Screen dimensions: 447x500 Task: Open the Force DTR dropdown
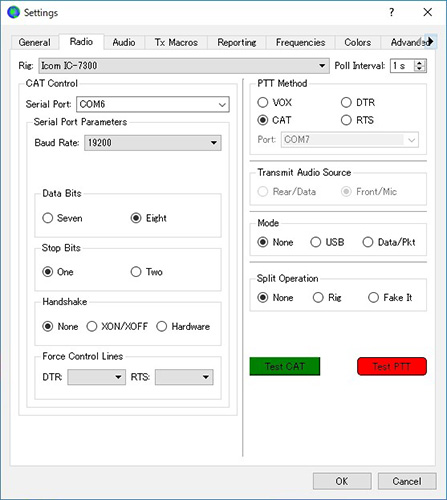(97, 377)
